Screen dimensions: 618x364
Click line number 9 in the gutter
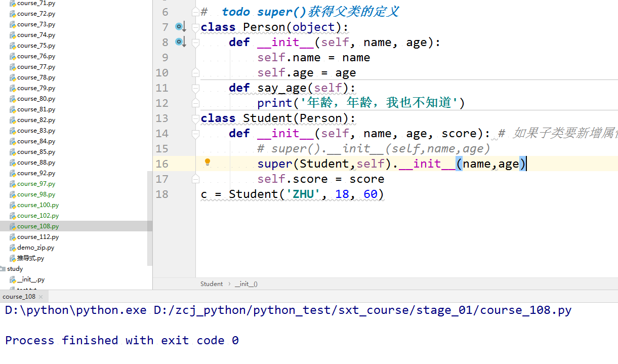165,57
